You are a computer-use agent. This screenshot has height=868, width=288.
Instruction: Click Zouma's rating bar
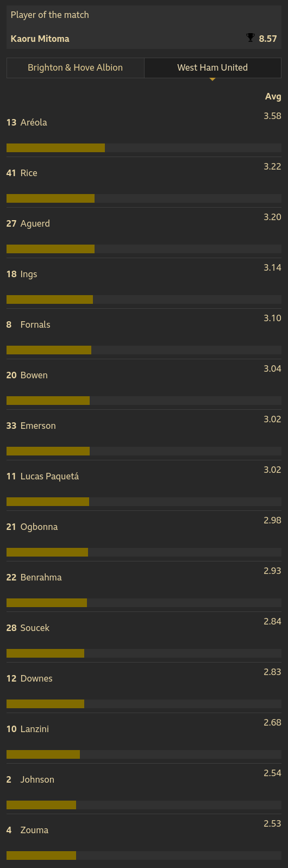click(x=144, y=855)
